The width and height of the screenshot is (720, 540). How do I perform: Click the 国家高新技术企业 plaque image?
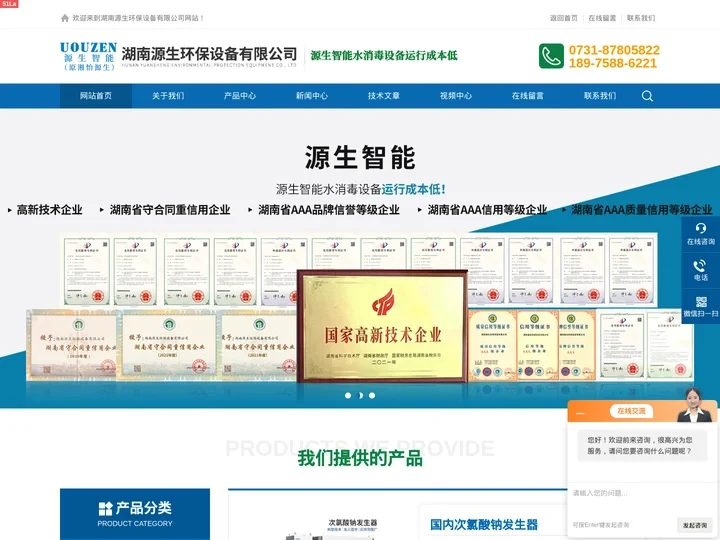[x=382, y=326]
